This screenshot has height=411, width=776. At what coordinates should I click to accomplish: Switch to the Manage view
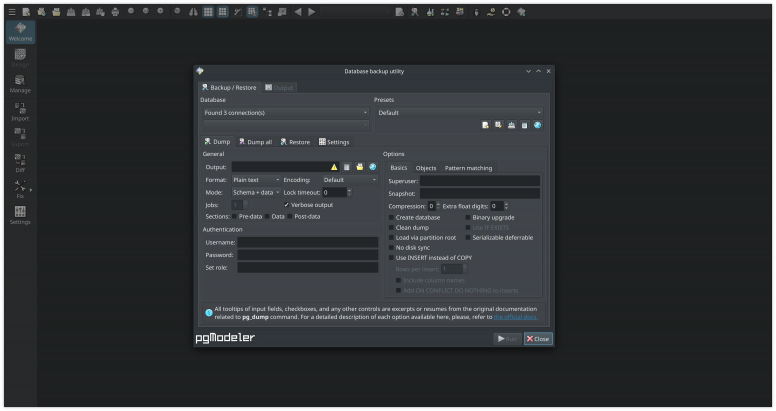click(20, 84)
